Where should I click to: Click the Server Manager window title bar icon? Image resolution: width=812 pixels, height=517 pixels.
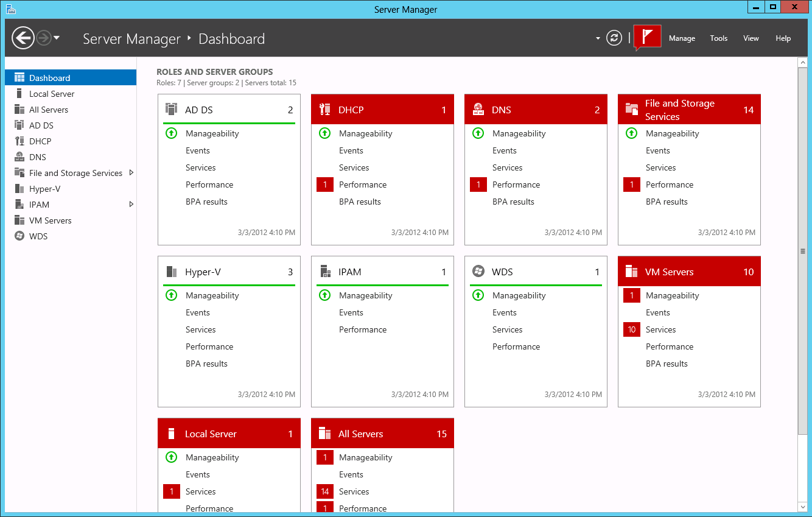11,8
